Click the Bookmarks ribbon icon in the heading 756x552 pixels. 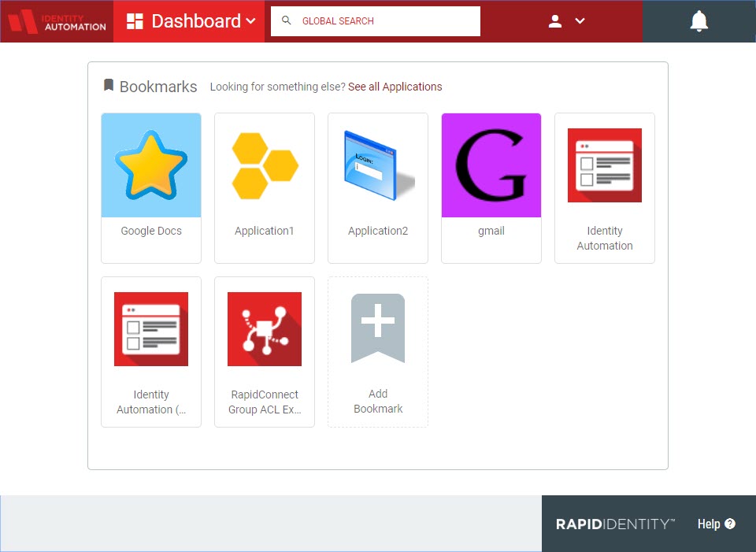click(109, 85)
